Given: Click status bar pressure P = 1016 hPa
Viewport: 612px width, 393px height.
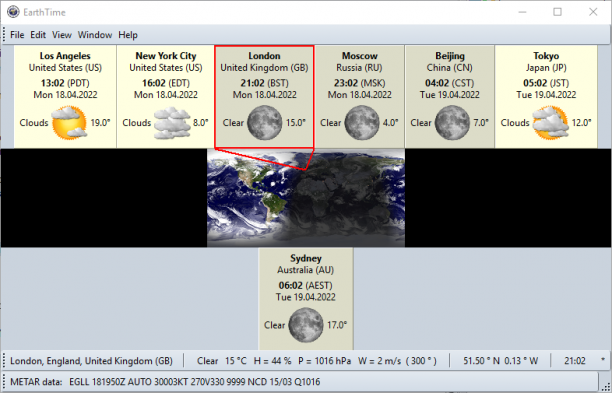Looking at the screenshot, I should point(324,361).
